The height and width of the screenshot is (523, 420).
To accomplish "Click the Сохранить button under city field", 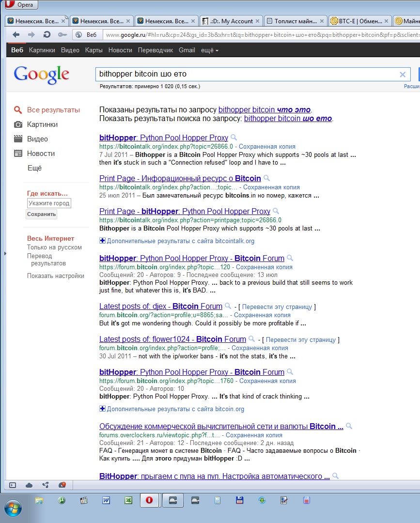I will point(41,214).
